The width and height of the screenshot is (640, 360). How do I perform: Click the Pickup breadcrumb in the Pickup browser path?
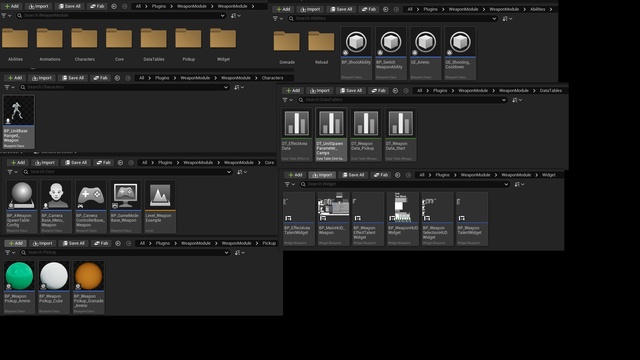tap(269, 243)
